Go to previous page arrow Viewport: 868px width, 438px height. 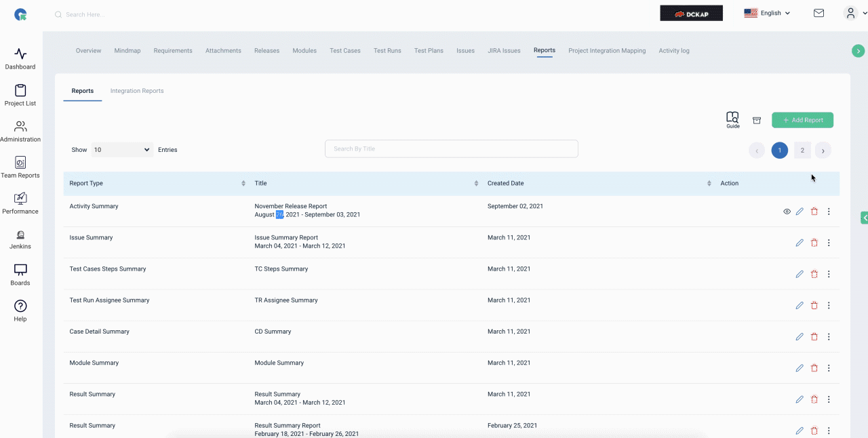(757, 151)
